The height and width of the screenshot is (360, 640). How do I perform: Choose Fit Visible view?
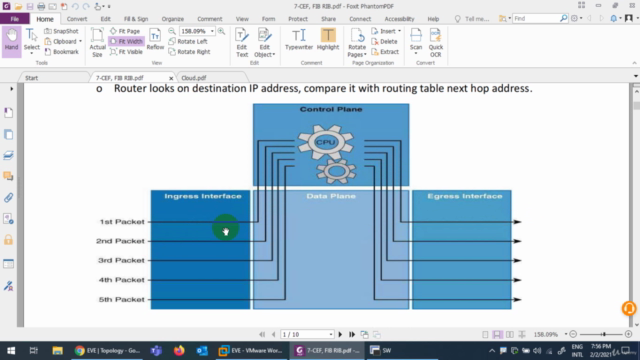tap(126, 52)
